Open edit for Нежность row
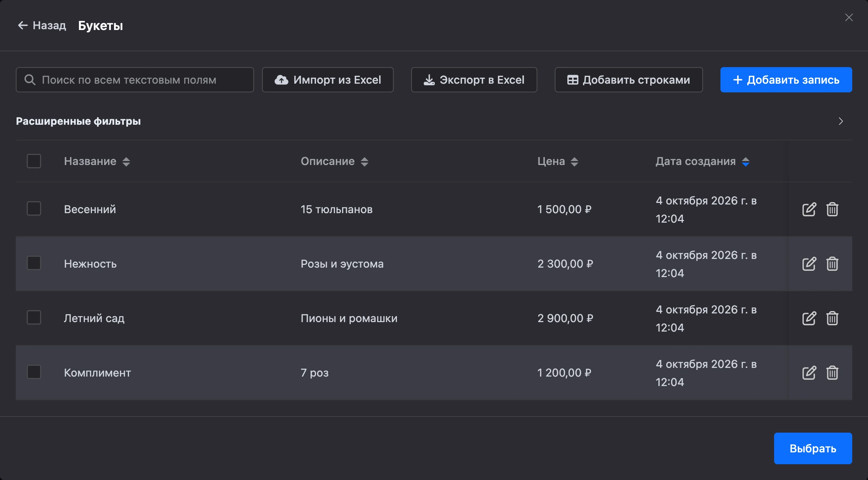Screen dimensions: 868x480 809,264
